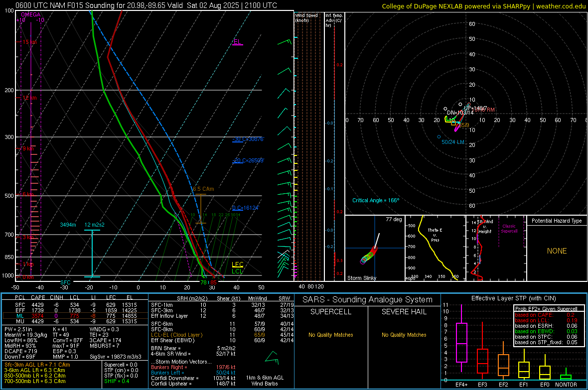This screenshot has height=390, width=588.
Task: Click the LCL-EL (Cloud Layer) row
Action: tap(222, 335)
